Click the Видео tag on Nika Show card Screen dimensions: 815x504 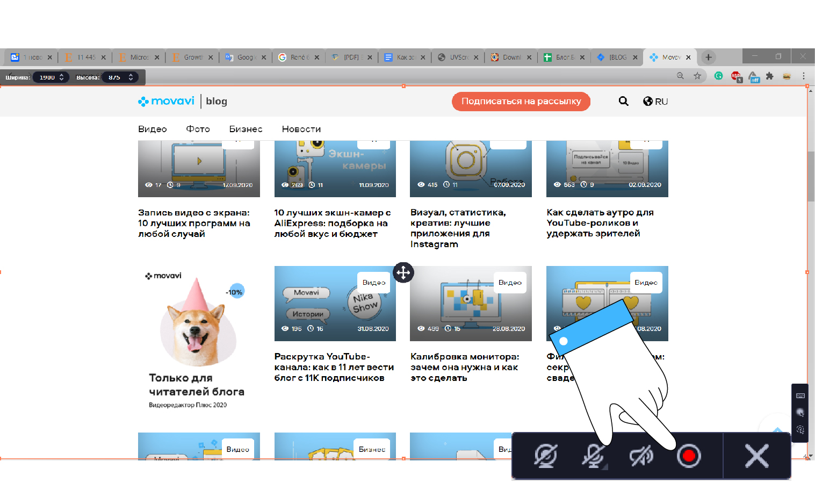click(x=374, y=283)
